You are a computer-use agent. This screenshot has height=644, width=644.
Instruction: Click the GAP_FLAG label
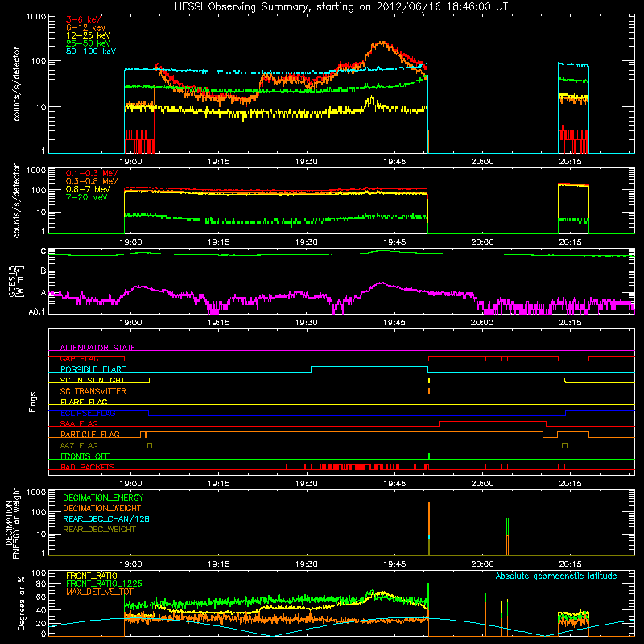(x=79, y=358)
